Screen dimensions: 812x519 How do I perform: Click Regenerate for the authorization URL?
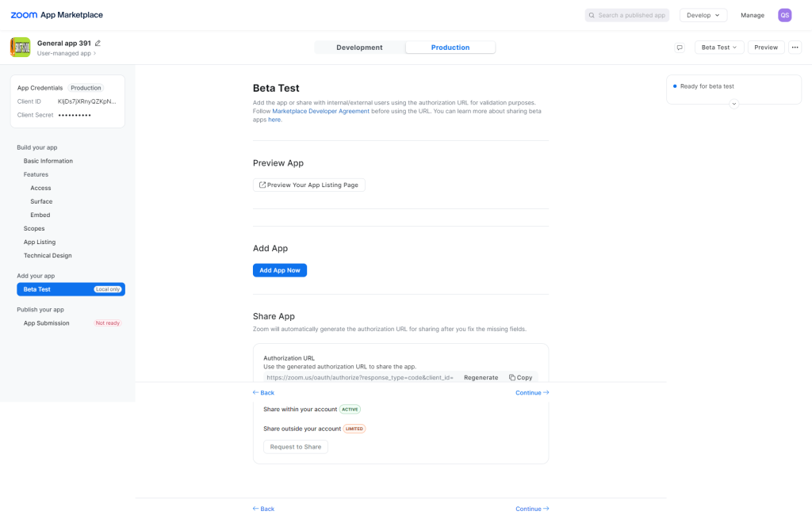481,378
